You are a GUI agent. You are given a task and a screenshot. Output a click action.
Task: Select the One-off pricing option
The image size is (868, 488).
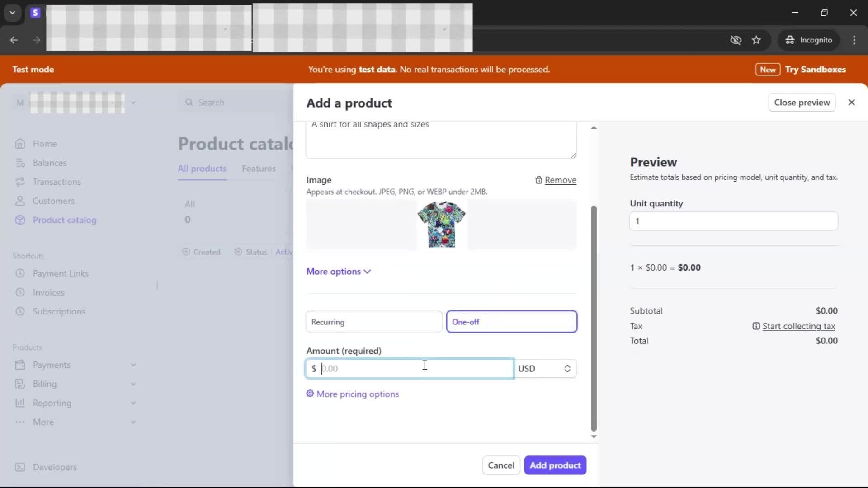tap(511, 322)
